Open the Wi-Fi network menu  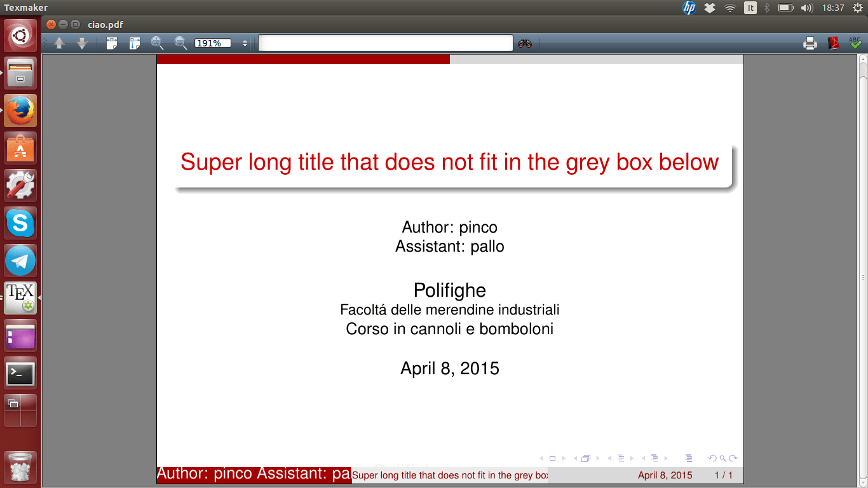point(730,8)
